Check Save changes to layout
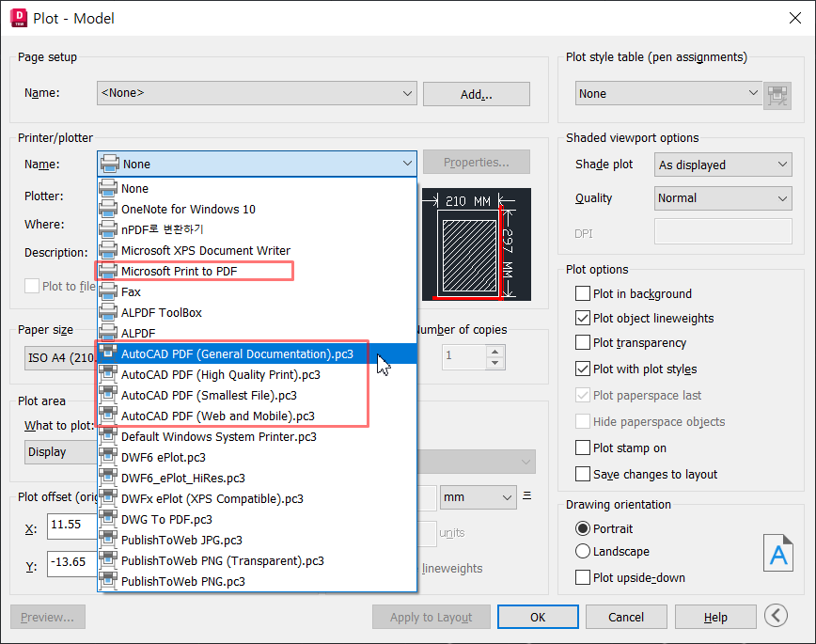The height and width of the screenshot is (644, 816). 582,474
